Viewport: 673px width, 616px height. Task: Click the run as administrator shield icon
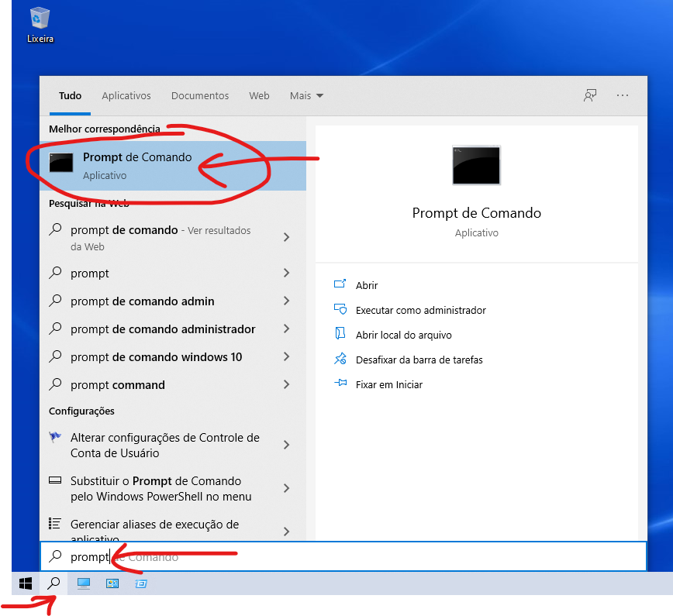[340, 309]
